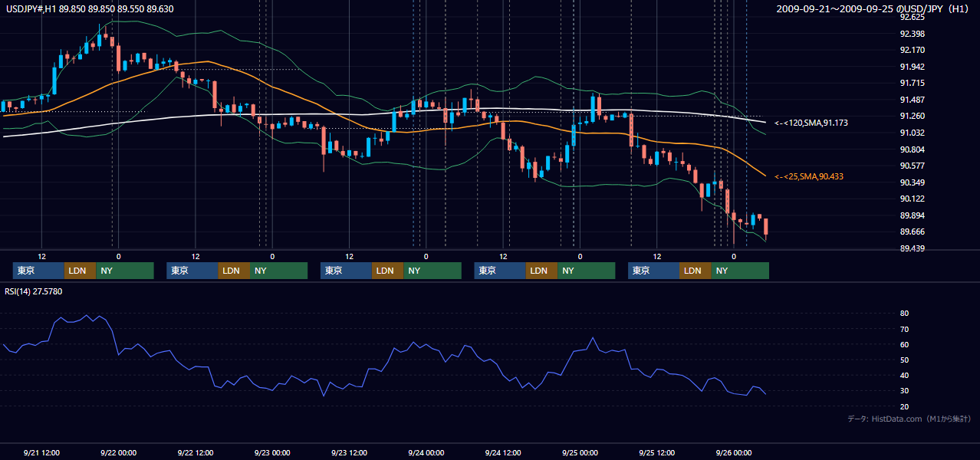
Task: Click the 90.349 price axis label
Action: 911,182
